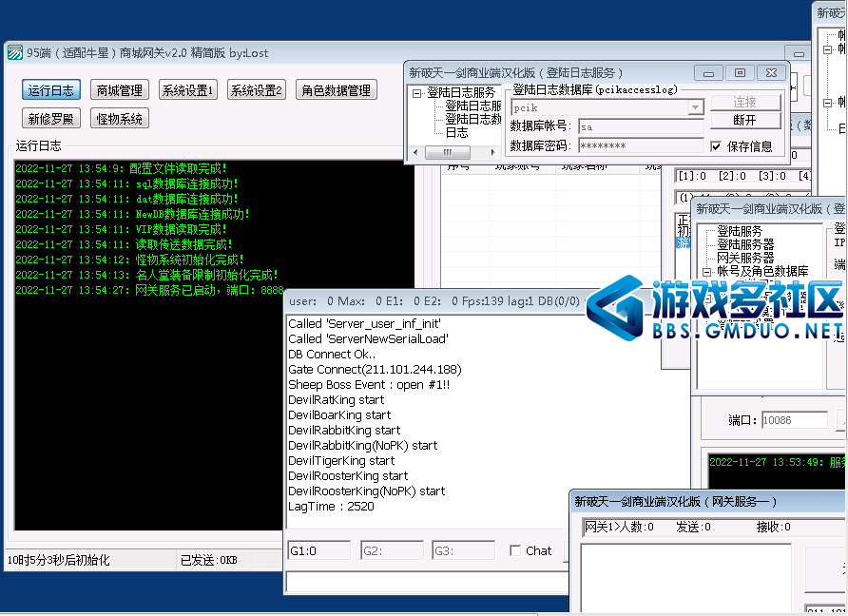Click the 发送:0 label in gateway window
848x616 pixels.
tap(693, 527)
